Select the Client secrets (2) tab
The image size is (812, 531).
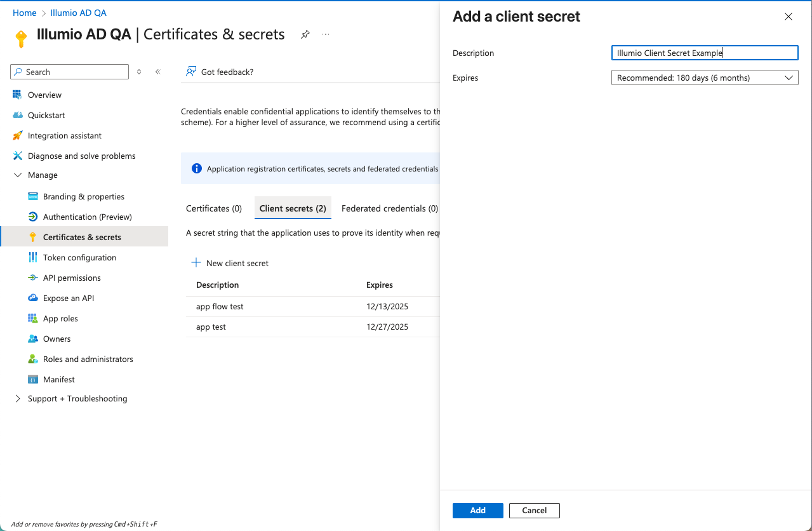293,208
